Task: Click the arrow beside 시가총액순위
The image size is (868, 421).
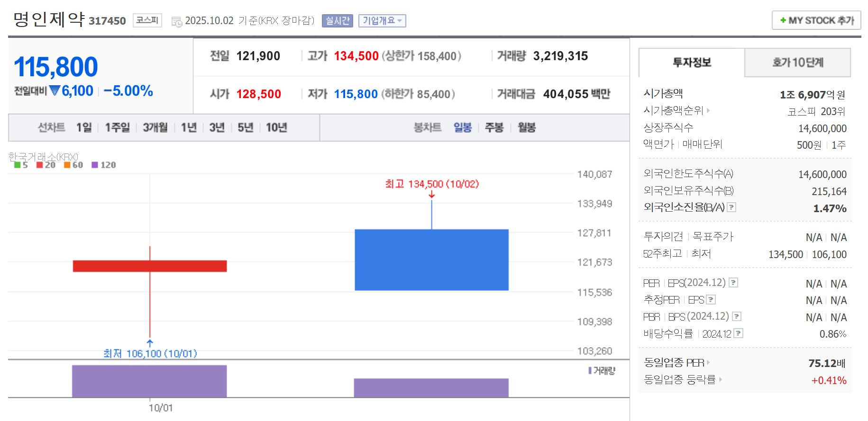Action: pyautogui.click(x=708, y=110)
